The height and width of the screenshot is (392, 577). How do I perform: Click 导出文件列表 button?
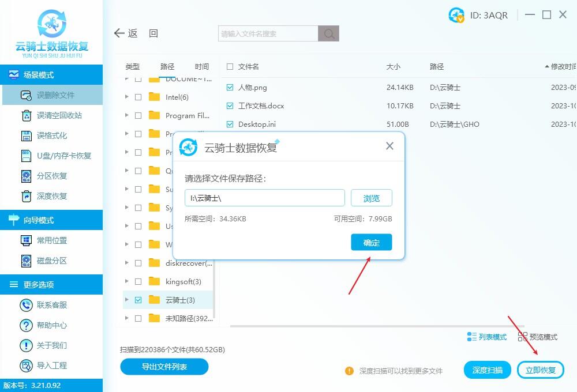tap(164, 367)
